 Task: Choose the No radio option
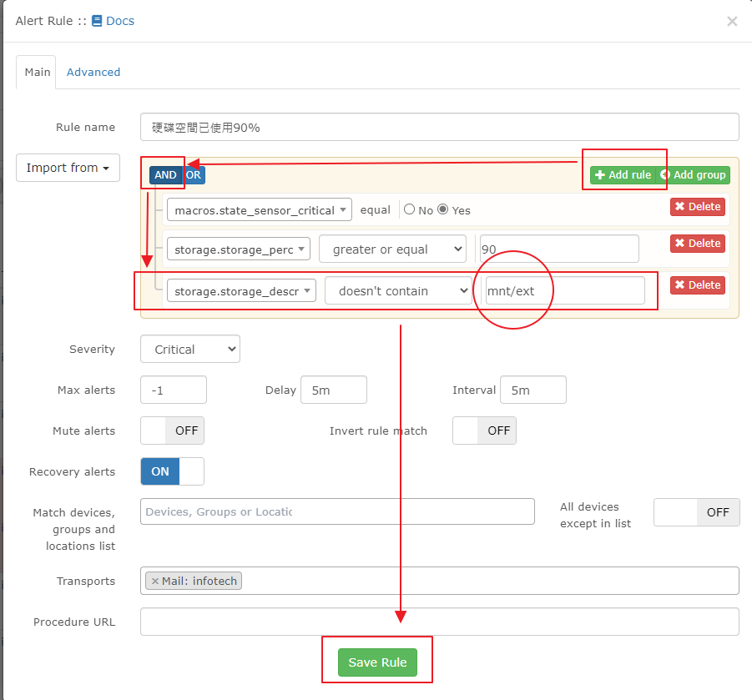409,209
